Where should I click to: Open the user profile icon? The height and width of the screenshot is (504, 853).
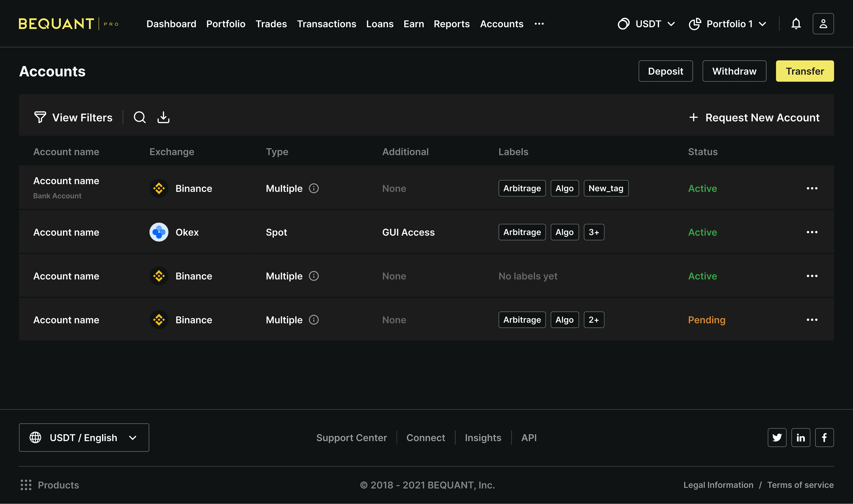823,24
